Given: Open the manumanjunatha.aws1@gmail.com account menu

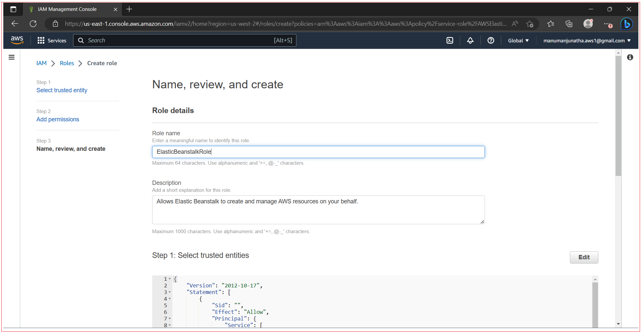Looking at the screenshot, I should 587,41.
